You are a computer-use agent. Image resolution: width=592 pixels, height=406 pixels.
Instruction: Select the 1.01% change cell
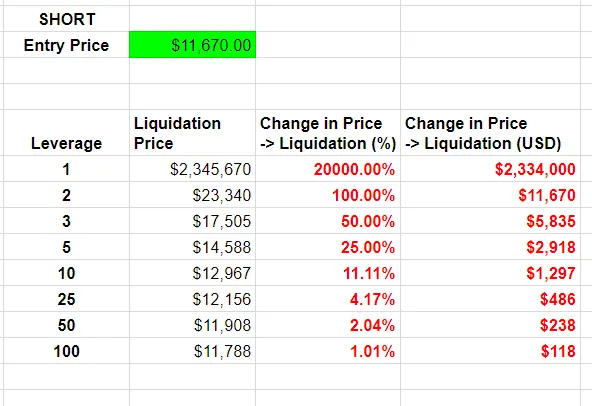tap(328, 351)
